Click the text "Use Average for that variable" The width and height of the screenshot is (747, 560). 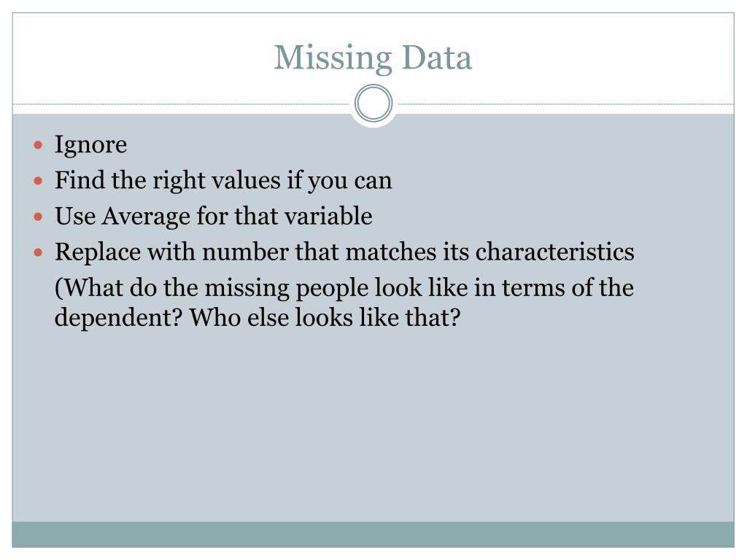tap(214, 217)
